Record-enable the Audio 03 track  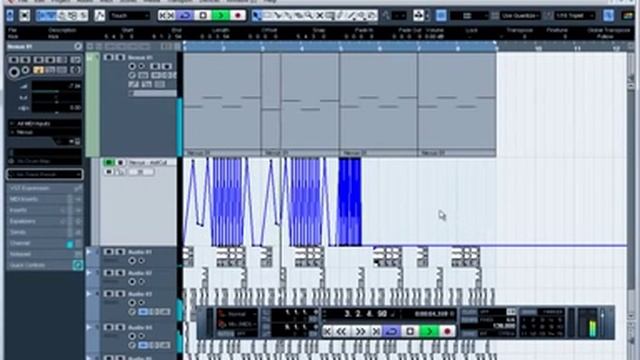point(132,303)
